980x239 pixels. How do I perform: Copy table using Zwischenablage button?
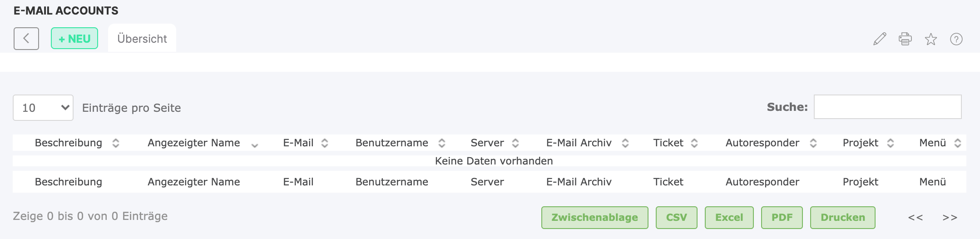(594, 218)
